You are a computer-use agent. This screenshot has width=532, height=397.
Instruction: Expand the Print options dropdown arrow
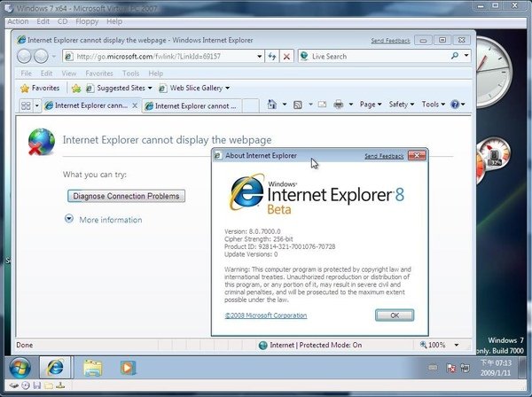pos(351,105)
